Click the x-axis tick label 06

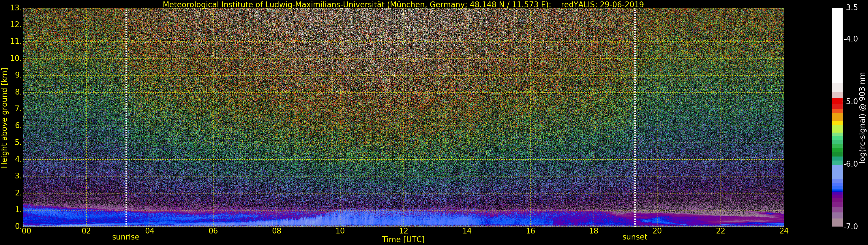click(x=213, y=231)
